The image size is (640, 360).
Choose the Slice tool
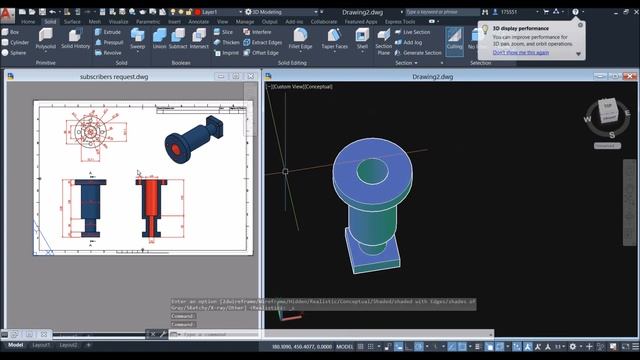click(x=223, y=32)
